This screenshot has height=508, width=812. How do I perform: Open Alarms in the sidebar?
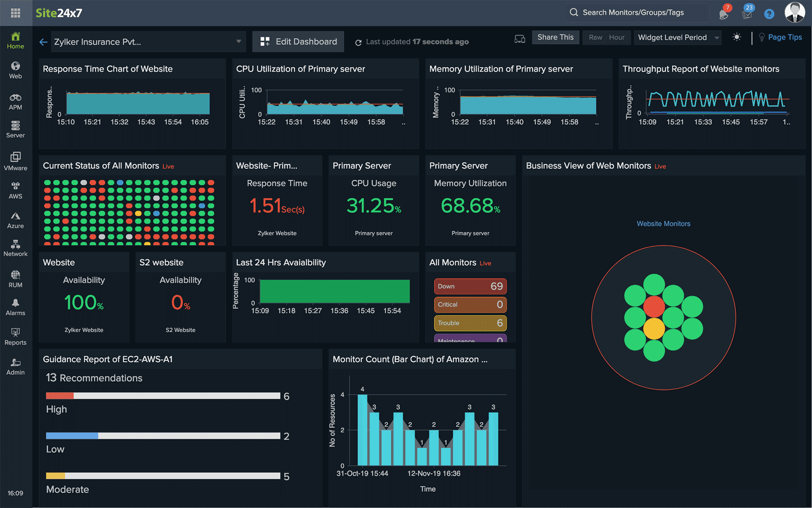(x=15, y=307)
